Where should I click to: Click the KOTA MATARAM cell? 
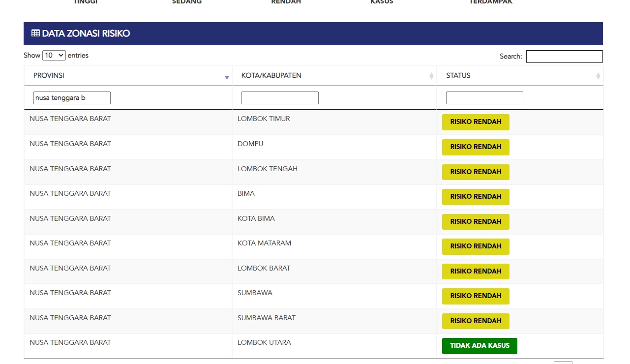pos(334,246)
